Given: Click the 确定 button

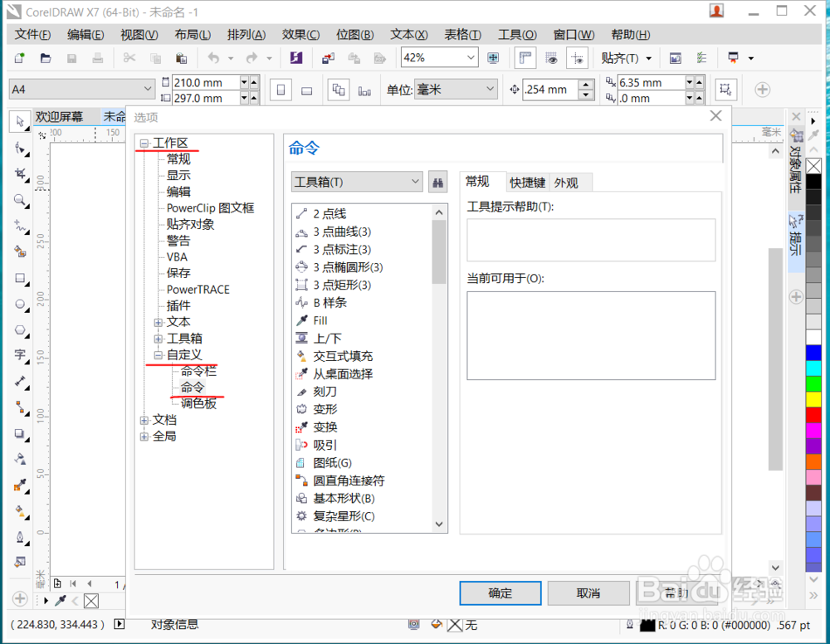Looking at the screenshot, I should tap(500, 593).
